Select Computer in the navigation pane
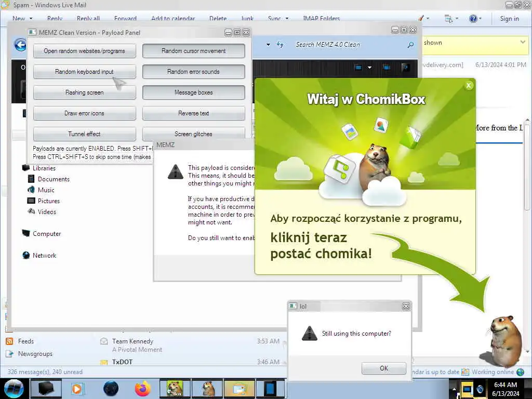Viewport: 532px width, 399px height. (x=41, y=233)
